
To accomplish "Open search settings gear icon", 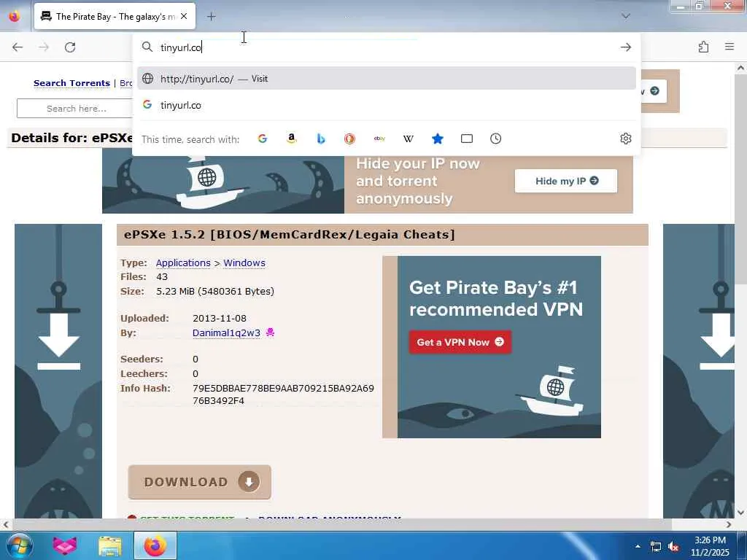I will [x=626, y=139].
